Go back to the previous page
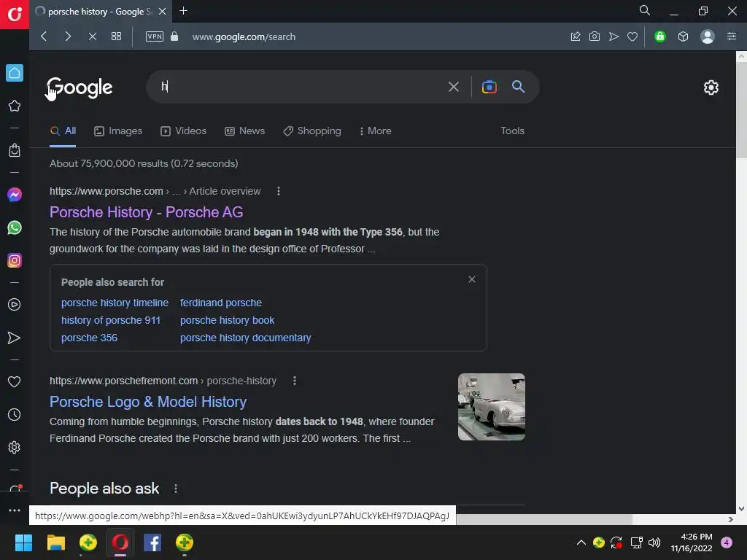747x560 pixels. click(x=44, y=36)
